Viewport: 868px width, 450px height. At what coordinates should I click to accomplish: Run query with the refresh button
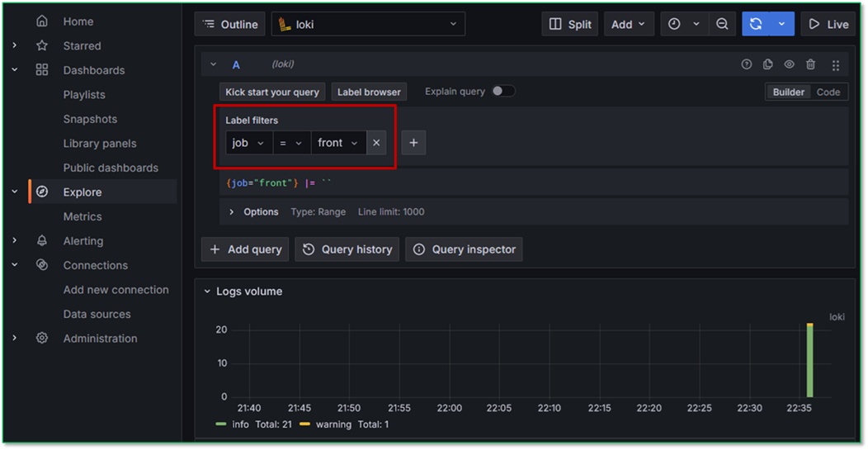[756, 24]
